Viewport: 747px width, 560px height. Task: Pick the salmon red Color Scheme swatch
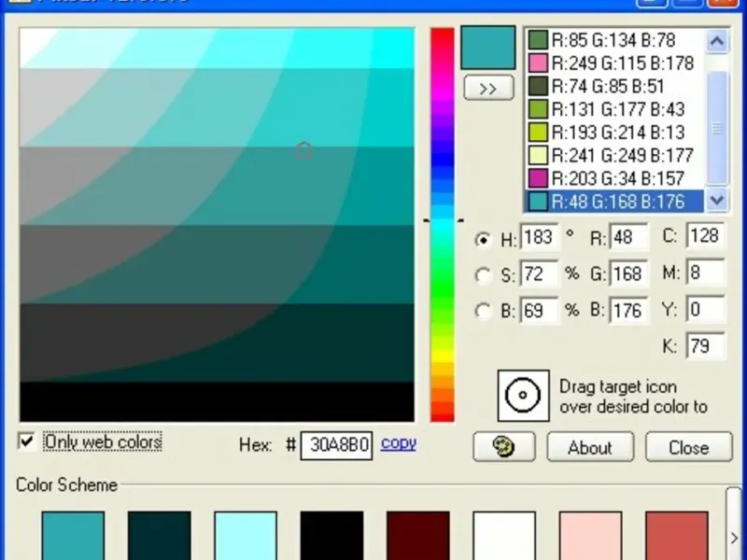676,536
